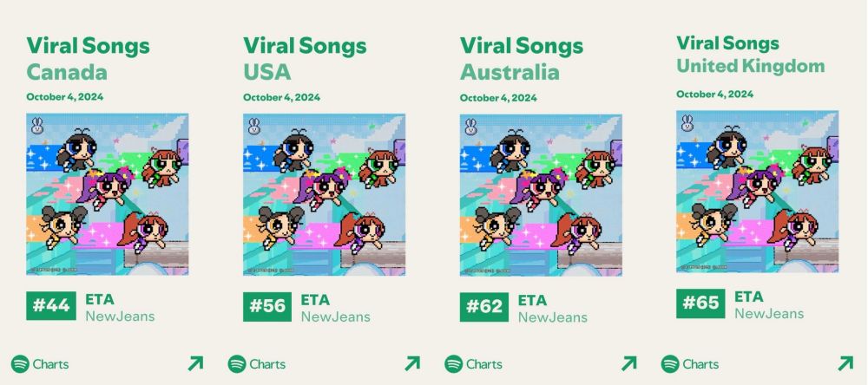This screenshot has width=868, height=385.
Task: Click the Spotify logo on the USA card
Action: pos(237,364)
